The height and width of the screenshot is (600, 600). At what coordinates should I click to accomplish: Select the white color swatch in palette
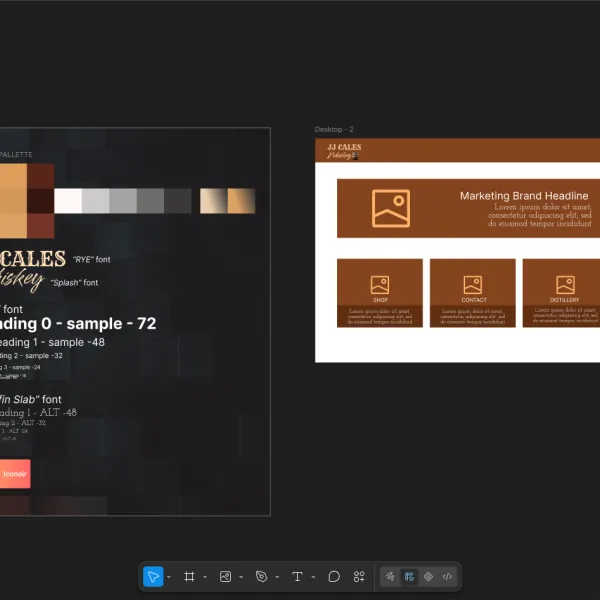[68, 201]
